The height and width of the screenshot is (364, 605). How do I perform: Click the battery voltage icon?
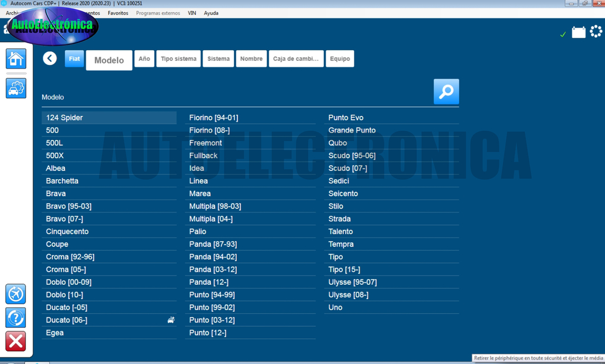coord(578,32)
